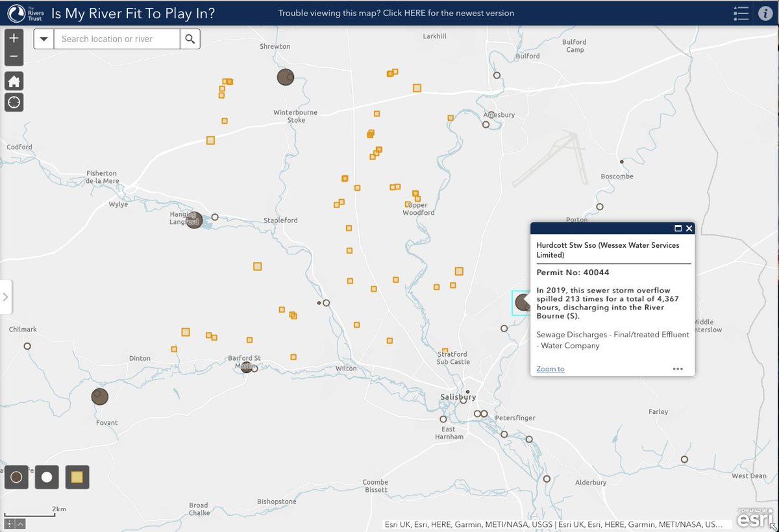Click Stratford Sub Castle label

point(452,358)
